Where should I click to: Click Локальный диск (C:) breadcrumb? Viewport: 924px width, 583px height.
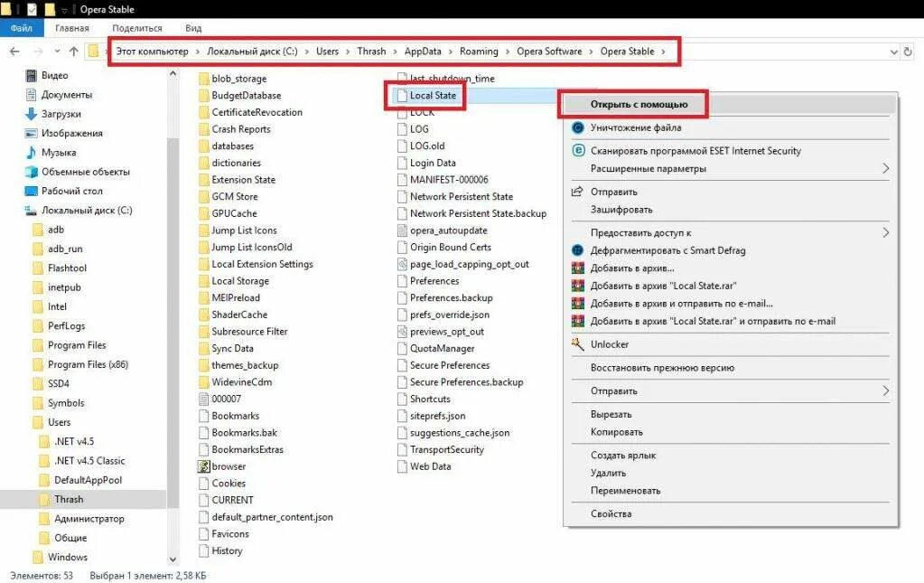252,52
